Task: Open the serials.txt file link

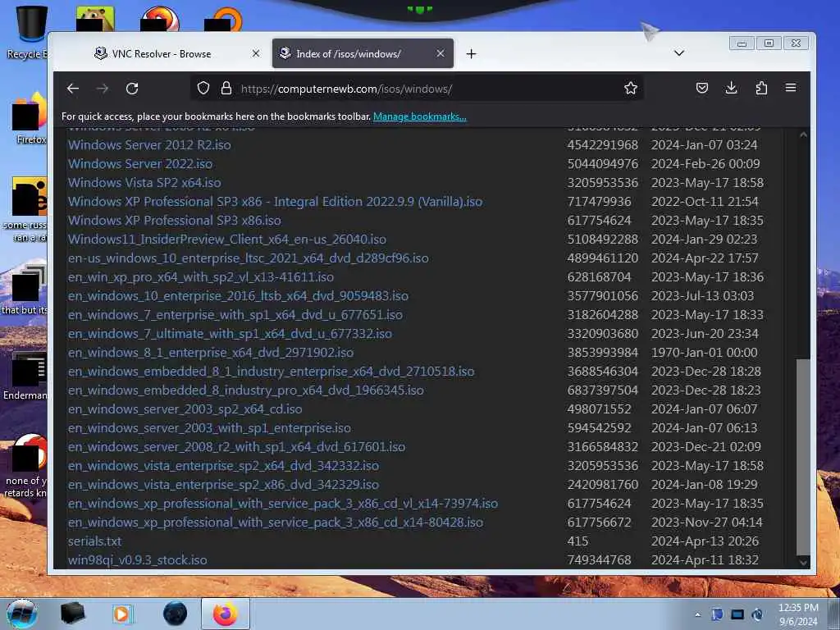Action: (95, 541)
